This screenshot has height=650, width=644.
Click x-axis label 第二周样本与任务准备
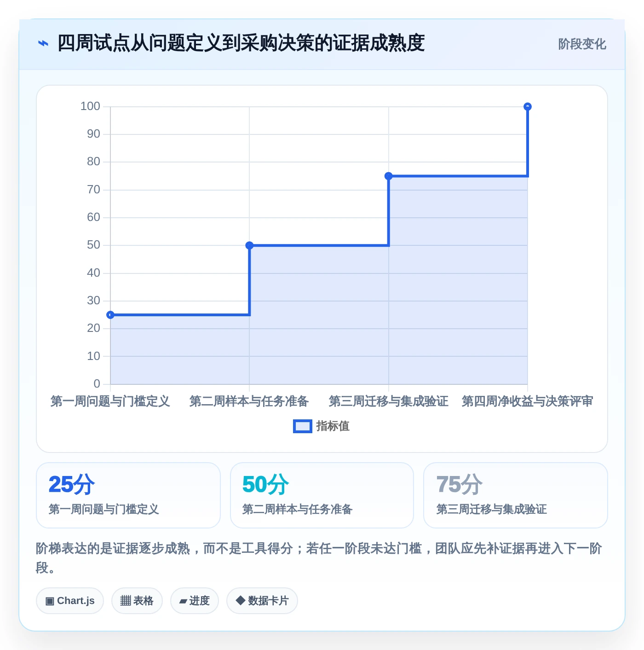tap(249, 401)
